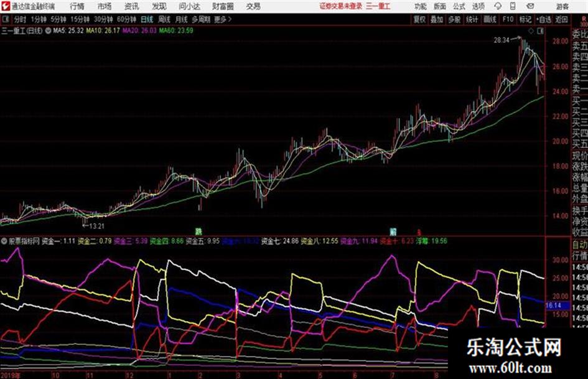The image size is (588, 379).
Task: Click the 2019年 date axis label
Action: 11,375
